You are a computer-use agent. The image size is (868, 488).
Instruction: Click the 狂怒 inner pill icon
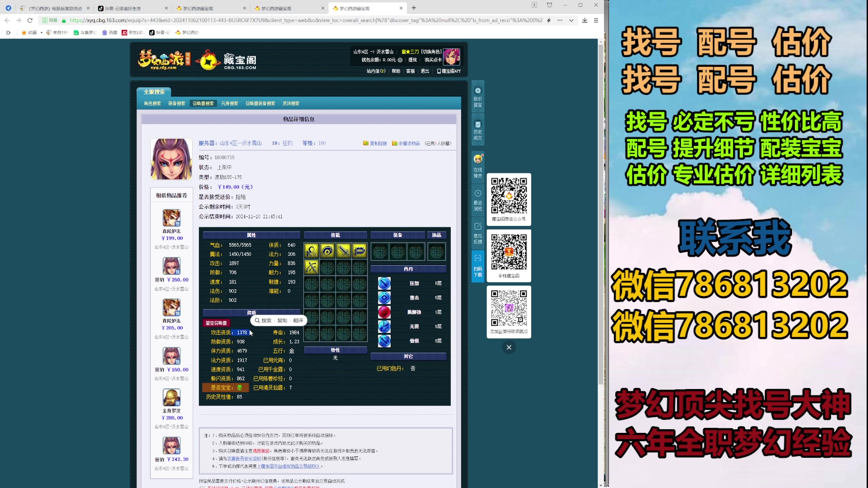(384, 283)
